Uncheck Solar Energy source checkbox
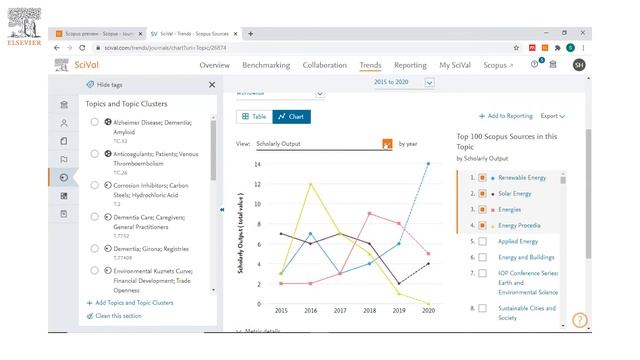Image resolution: width=640 pixels, height=360 pixels. [x=482, y=193]
